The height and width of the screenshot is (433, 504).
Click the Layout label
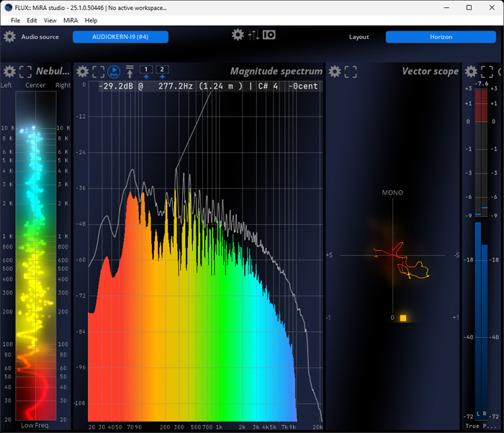[x=359, y=37]
